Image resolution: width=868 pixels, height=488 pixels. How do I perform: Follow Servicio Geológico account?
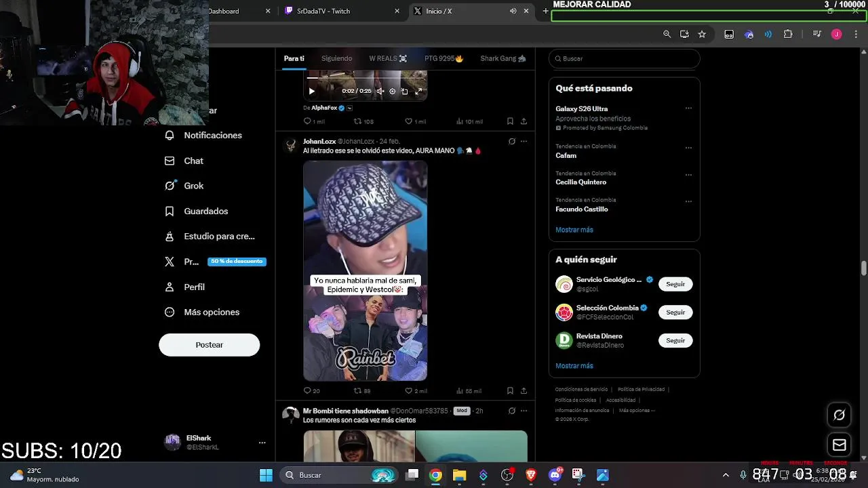tap(675, 284)
